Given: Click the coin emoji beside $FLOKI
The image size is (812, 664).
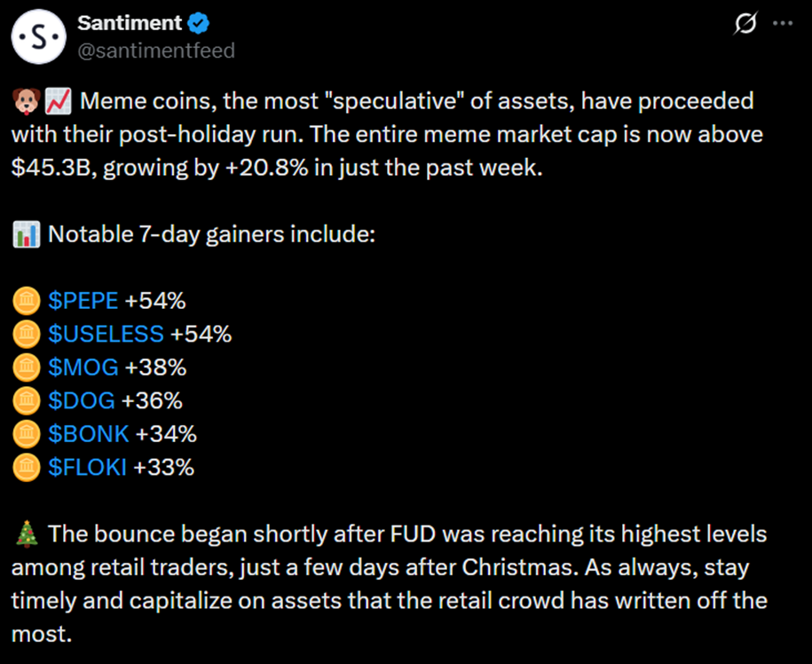Looking at the screenshot, I should (x=25, y=466).
